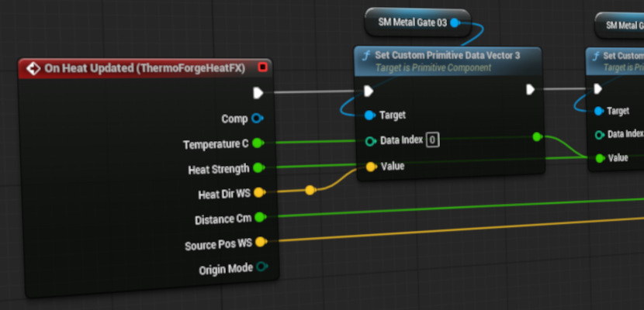Click the green reroute node near second node
Image resolution: width=644 pixels, height=310 pixels.
pos(537,136)
